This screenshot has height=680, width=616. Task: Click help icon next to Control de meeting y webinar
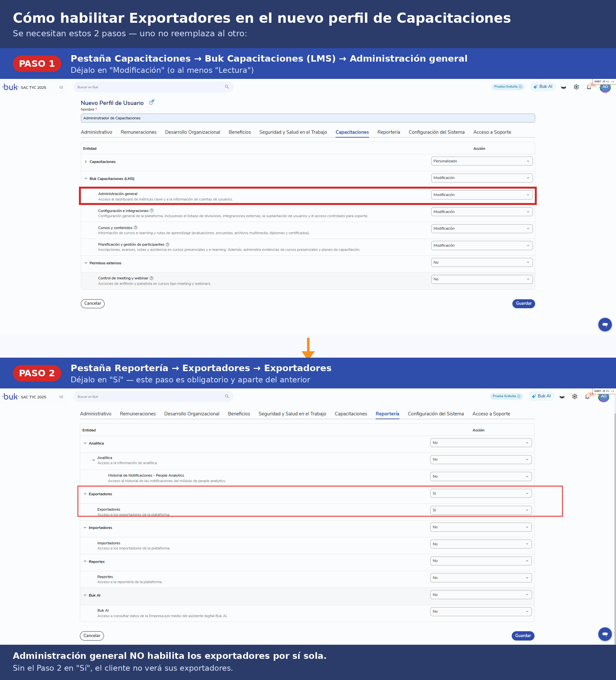pos(151,278)
